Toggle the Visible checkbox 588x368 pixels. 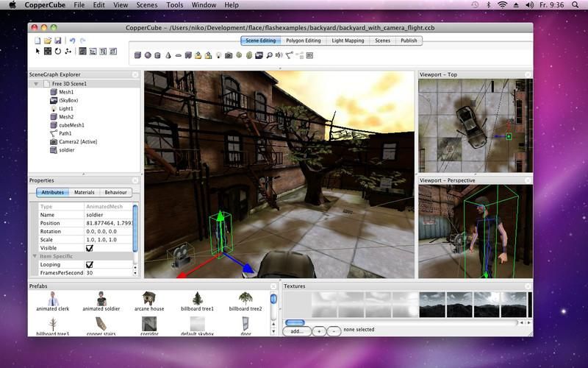point(90,248)
